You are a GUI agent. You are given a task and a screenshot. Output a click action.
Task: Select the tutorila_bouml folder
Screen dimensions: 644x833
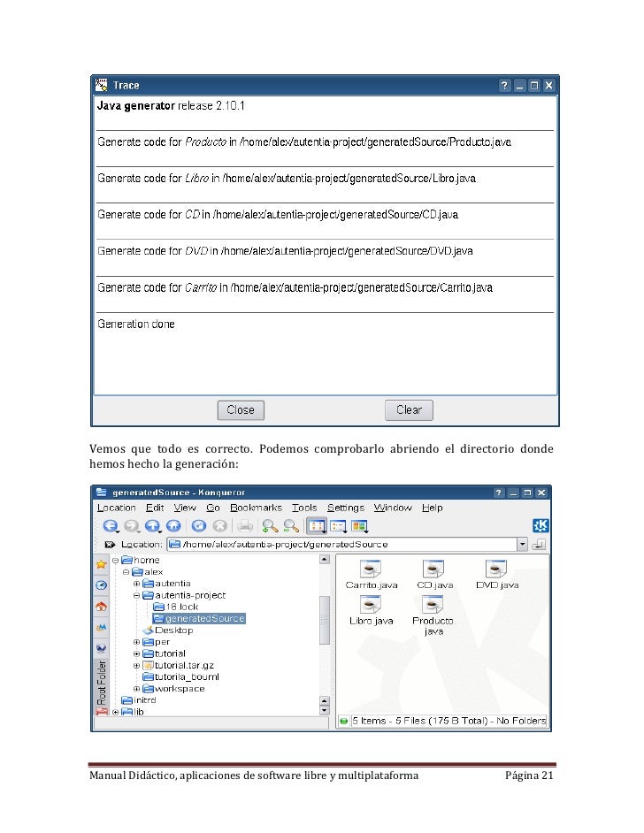pos(180,677)
